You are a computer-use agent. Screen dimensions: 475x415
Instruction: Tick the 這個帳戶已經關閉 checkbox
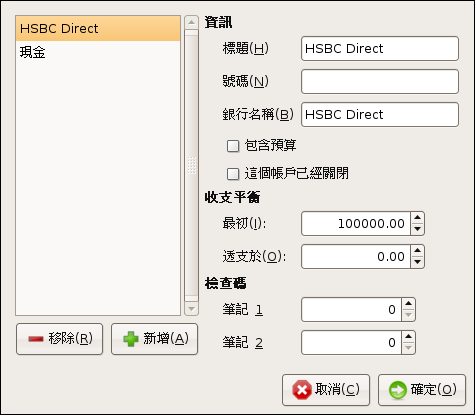[x=233, y=174]
